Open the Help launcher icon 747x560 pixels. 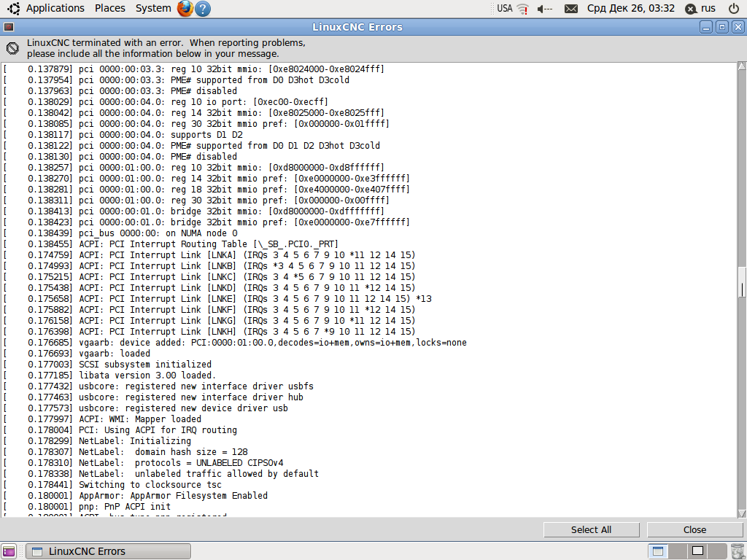[203, 9]
